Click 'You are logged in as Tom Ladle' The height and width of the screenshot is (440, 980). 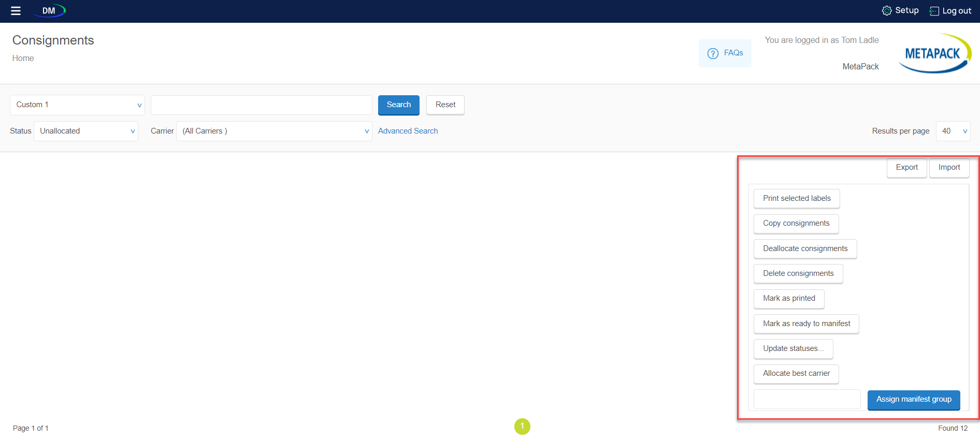click(x=822, y=40)
